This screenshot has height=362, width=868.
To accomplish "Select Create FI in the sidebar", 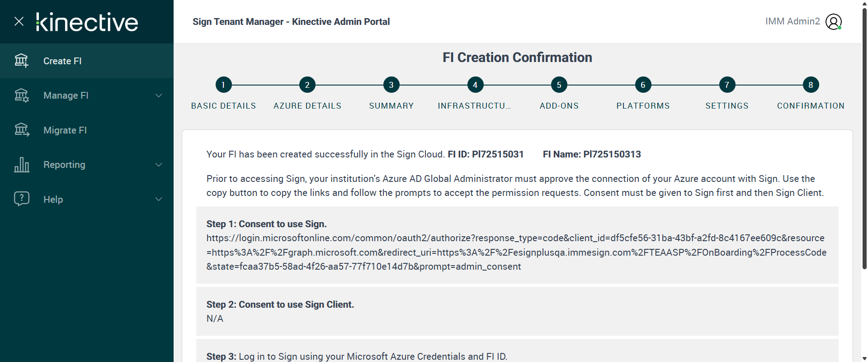I will click(x=62, y=61).
